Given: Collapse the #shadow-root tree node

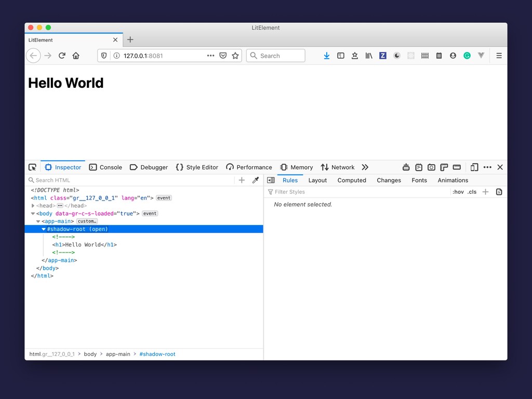Looking at the screenshot, I should click(x=44, y=229).
